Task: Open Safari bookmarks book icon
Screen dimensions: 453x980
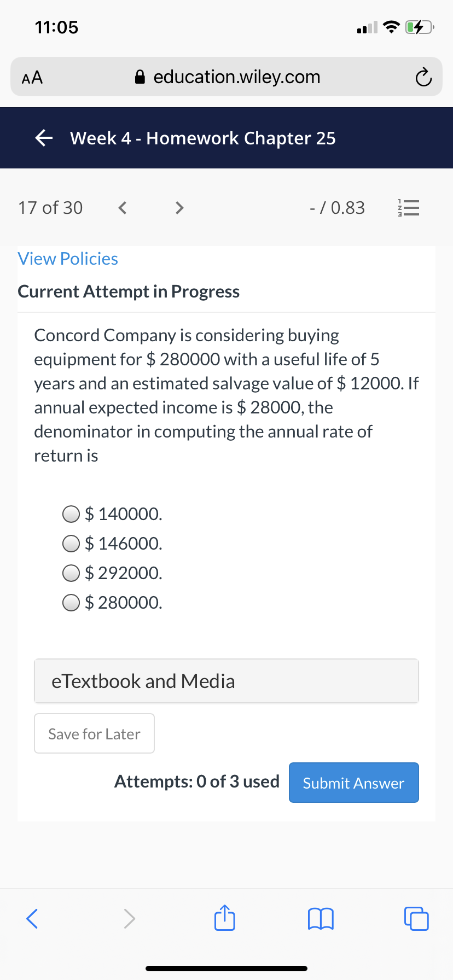Action: 321,919
